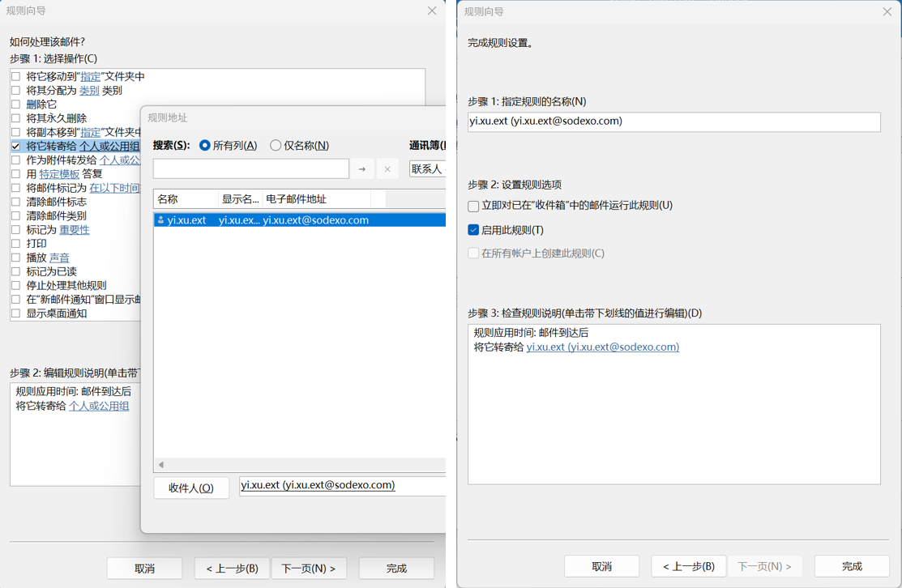This screenshot has height=588, width=902.
Task: Enable the 将其永久删除 checkbox
Action: tap(15, 118)
